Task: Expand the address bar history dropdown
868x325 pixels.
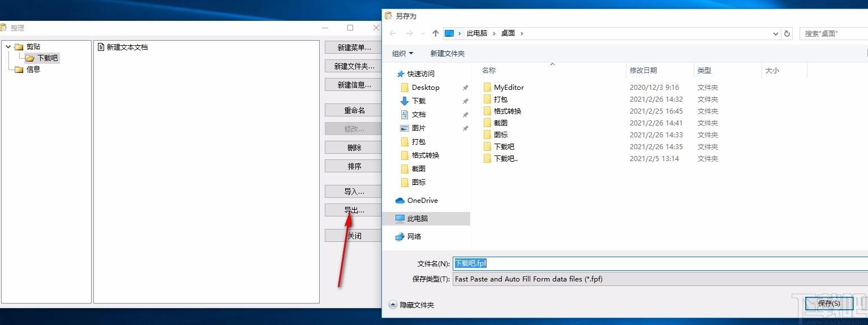Action: [775, 33]
